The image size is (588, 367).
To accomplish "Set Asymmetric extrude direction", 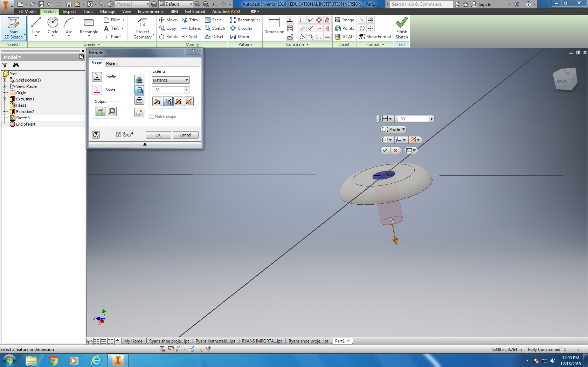I will point(189,101).
